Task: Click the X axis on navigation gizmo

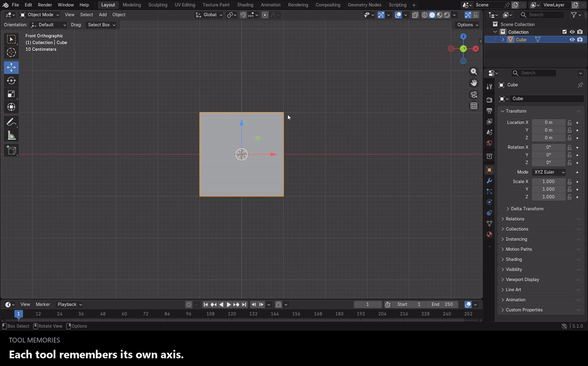Action: 475,49
